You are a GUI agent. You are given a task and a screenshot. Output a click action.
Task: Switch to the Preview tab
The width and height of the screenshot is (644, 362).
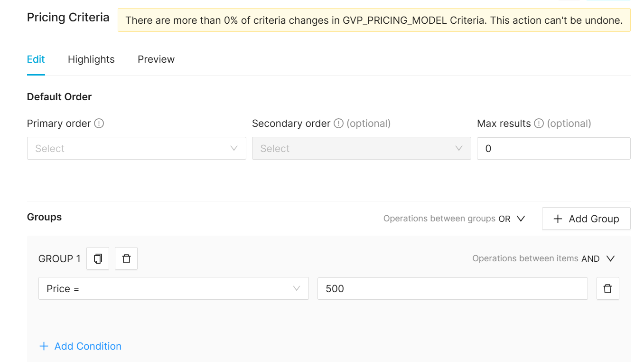click(156, 59)
